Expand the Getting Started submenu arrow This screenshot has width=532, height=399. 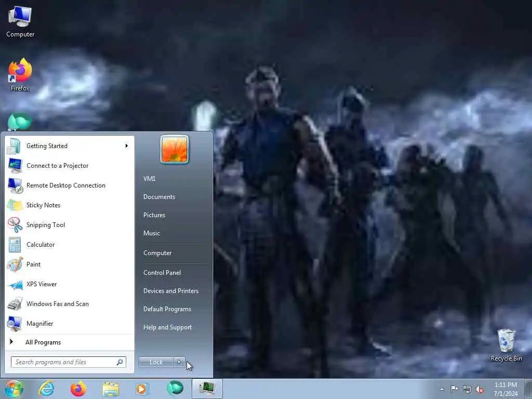(127, 146)
